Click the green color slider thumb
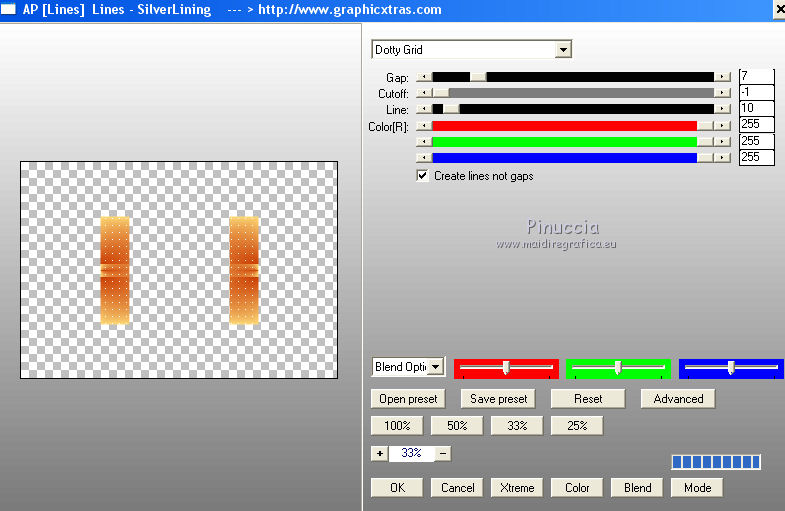 tap(705, 142)
